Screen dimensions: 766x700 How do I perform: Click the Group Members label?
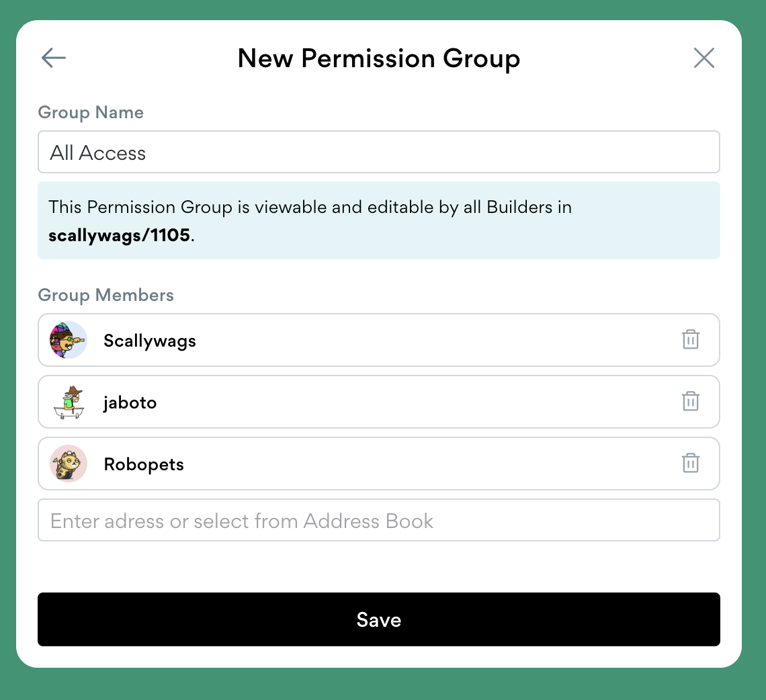click(x=105, y=295)
